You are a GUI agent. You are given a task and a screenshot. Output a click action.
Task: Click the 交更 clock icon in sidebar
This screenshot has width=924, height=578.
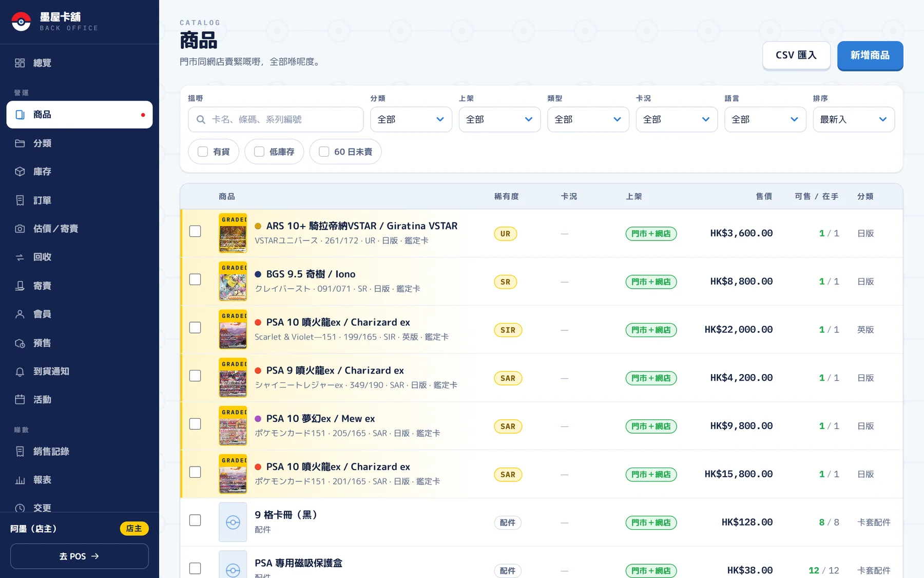20,508
